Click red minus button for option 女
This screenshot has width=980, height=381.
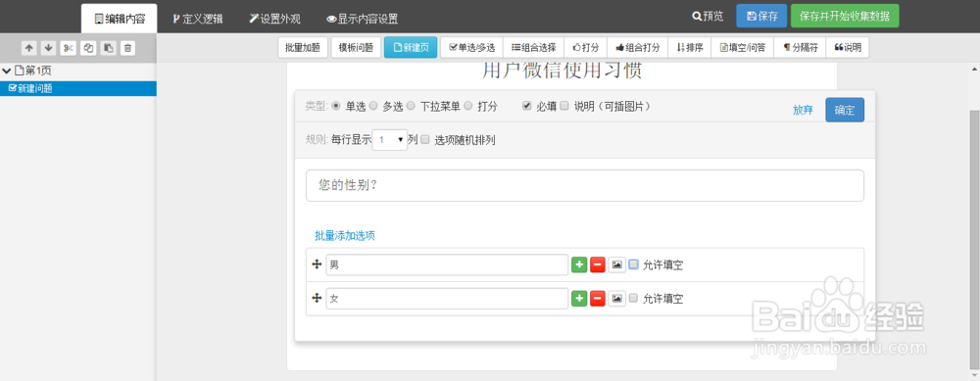598,299
